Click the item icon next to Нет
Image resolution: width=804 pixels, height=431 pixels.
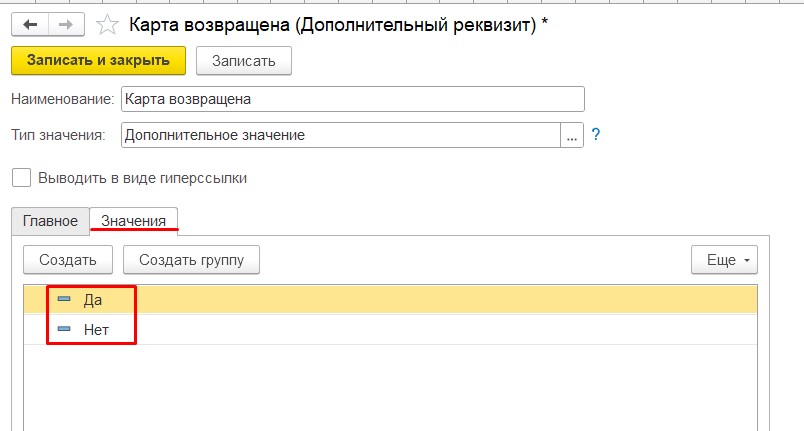[x=64, y=328]
